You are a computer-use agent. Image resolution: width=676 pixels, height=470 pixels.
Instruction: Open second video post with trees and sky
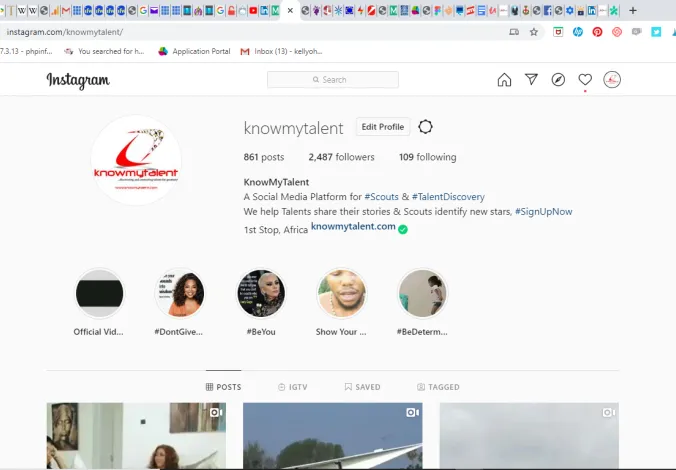(333, 436)
